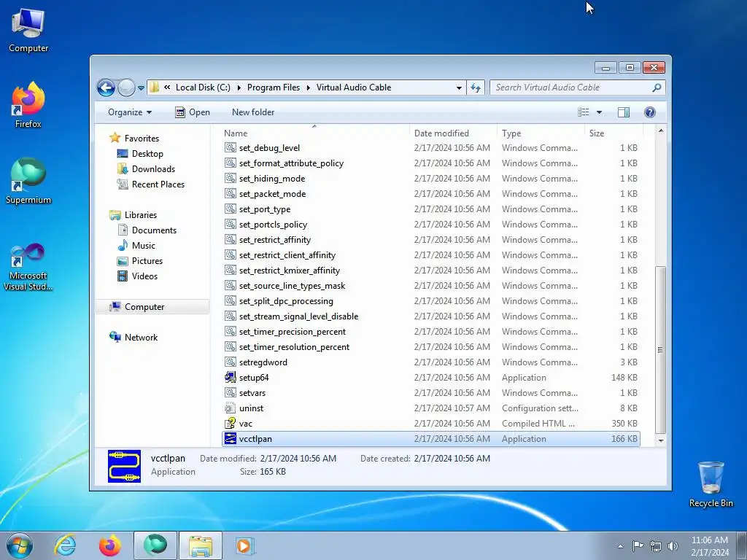Click the Windows Start button
Screen dimensions: 747x560
pos(20,545)
